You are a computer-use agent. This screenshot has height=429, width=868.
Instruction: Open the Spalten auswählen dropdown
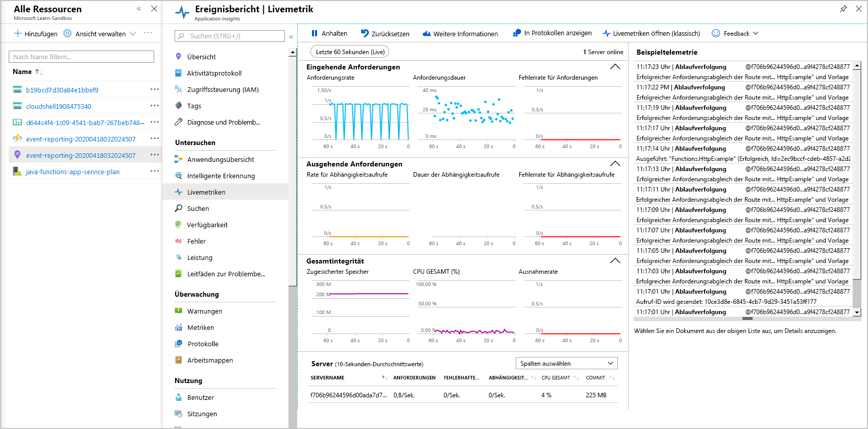pos(567,363)
